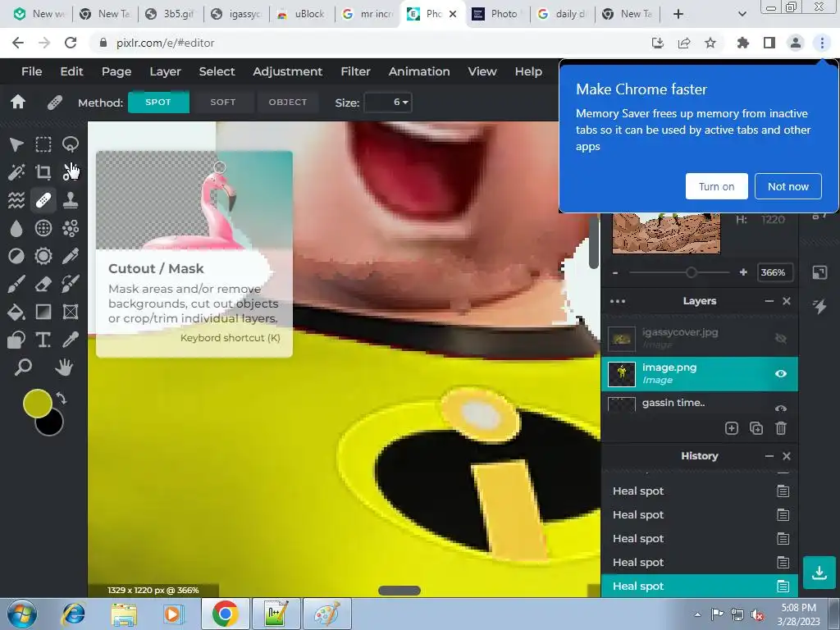Open the Layers panel three-dots options

pos(617,301)
